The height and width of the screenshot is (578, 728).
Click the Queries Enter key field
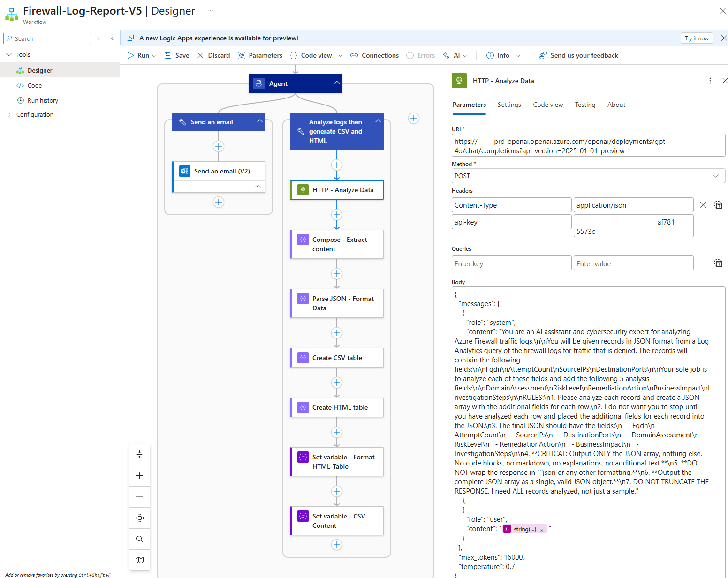point(511,263)
